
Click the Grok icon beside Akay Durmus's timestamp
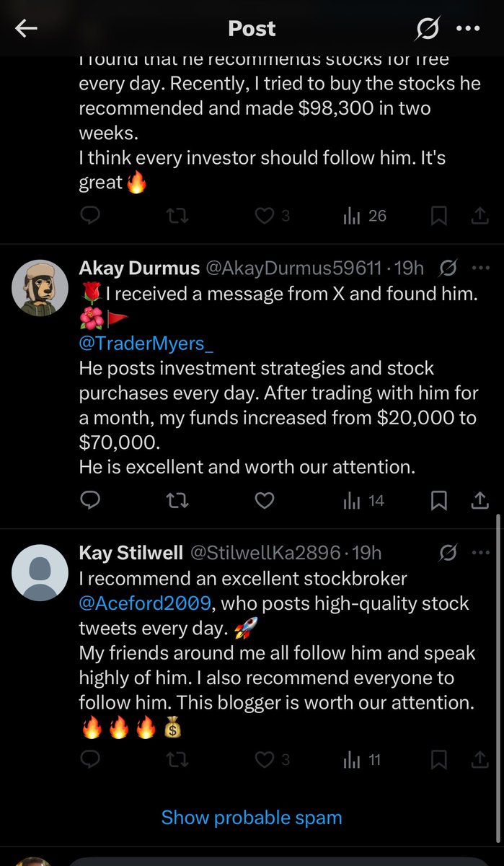pos(448,268)
